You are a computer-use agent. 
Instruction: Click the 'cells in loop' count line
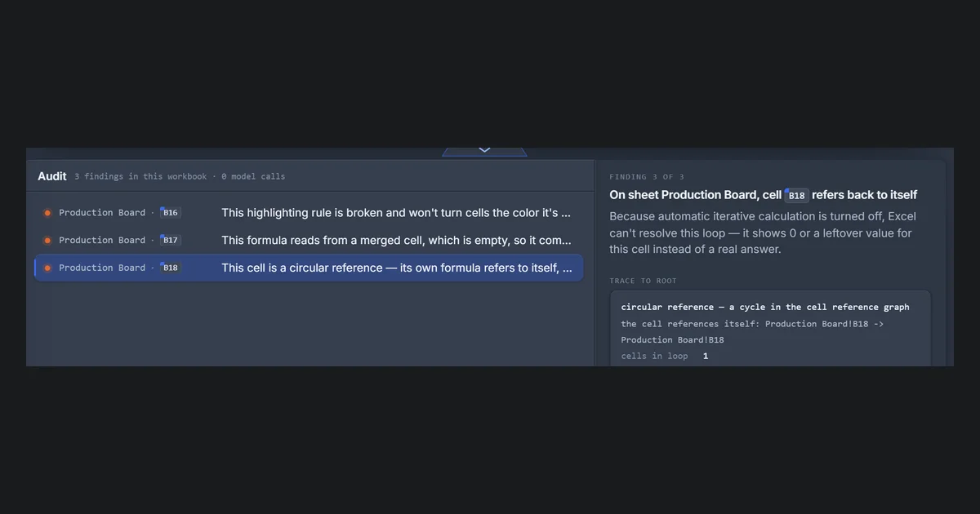(665, 357)
